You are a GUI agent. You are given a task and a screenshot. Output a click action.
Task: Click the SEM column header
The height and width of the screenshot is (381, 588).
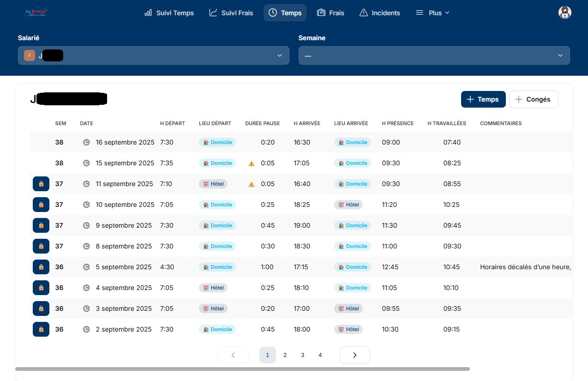60,123
